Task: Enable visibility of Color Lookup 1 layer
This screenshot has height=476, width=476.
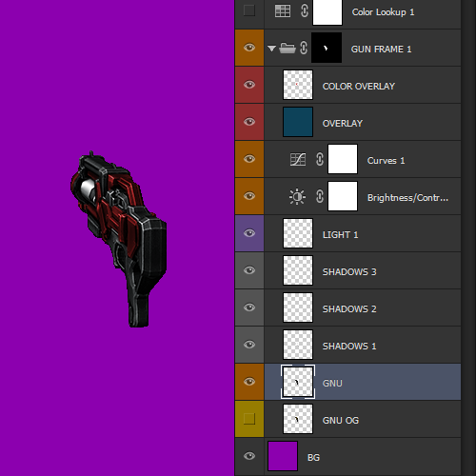Action: tap(249, 10)
